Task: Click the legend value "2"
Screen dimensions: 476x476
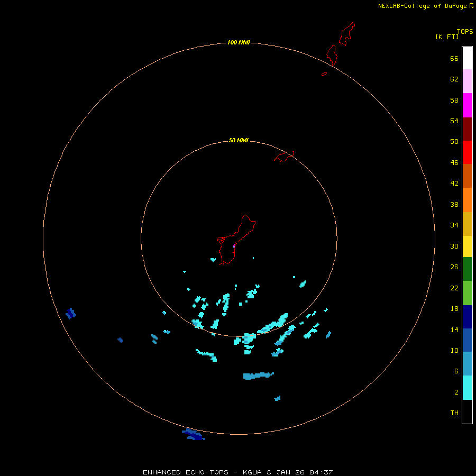Action: click(456, 392)
